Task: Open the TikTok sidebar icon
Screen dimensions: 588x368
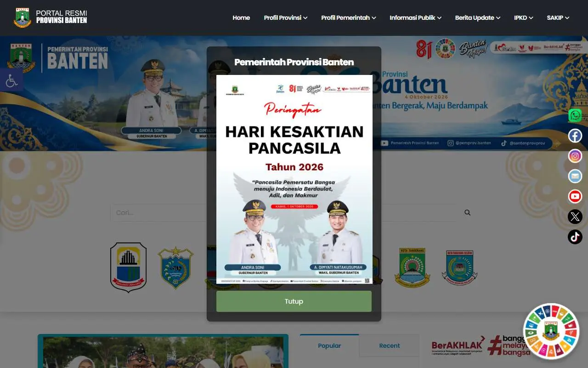Action: pos(575,237)
